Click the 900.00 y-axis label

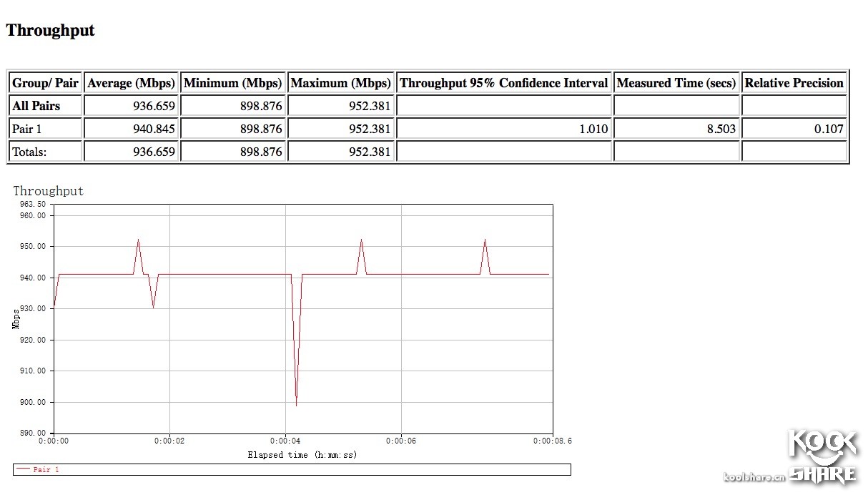[33, 402]
